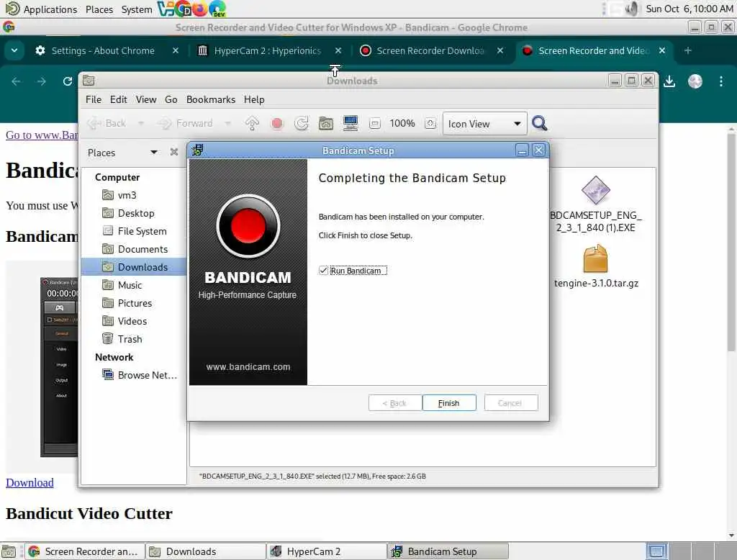Go up to parent folder icon
This screenshot has width=737, height=560.
click(x=252, y=123)
